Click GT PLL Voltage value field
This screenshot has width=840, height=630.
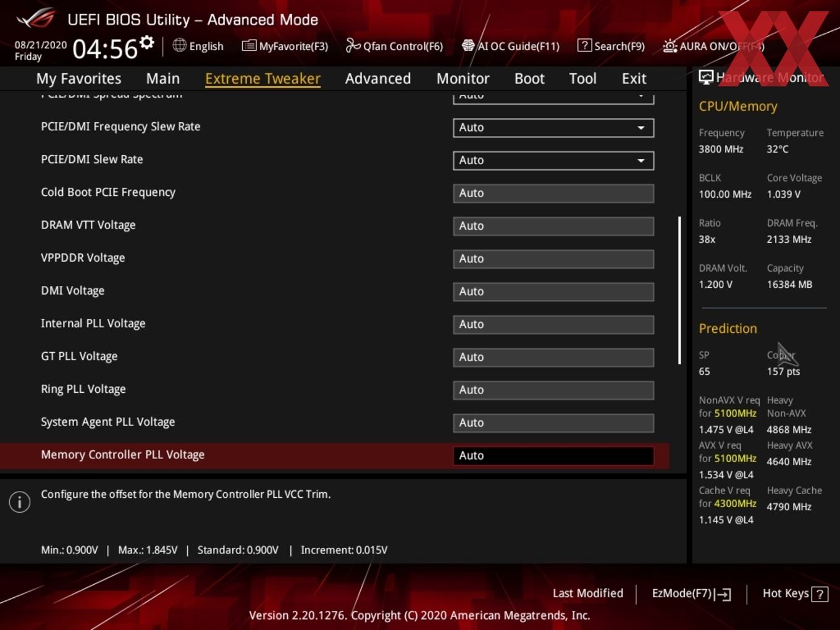[553, 357]
